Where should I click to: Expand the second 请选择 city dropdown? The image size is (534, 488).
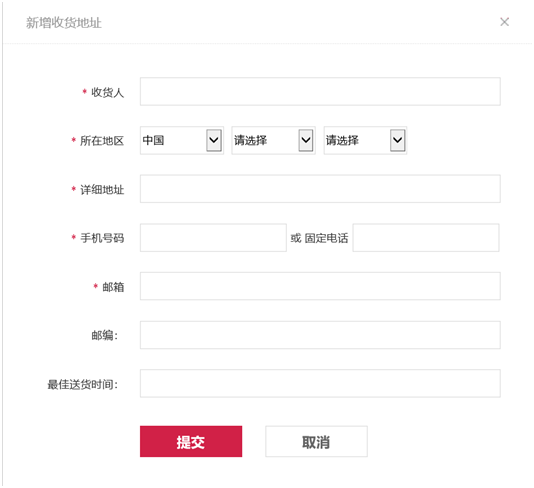click(365, 140)
